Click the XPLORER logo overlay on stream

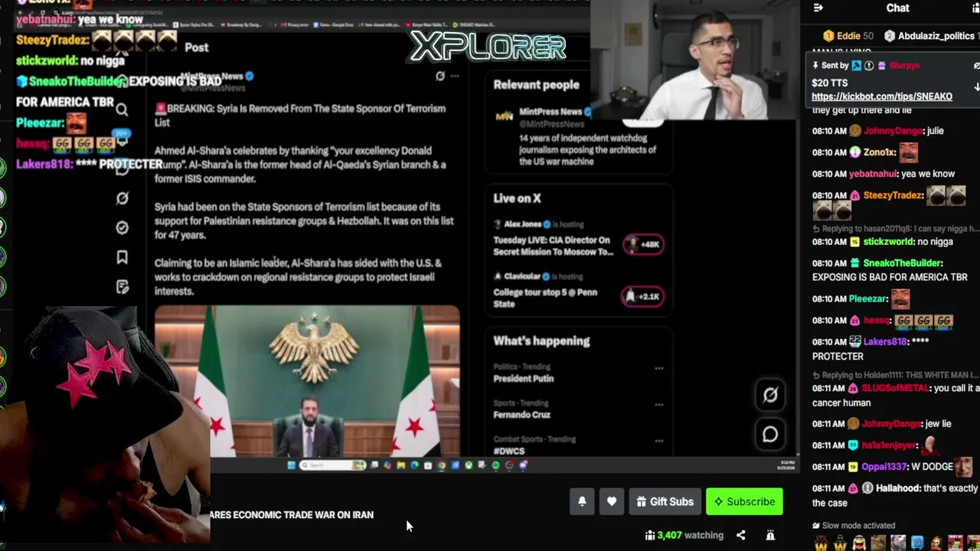pos(488,47)
